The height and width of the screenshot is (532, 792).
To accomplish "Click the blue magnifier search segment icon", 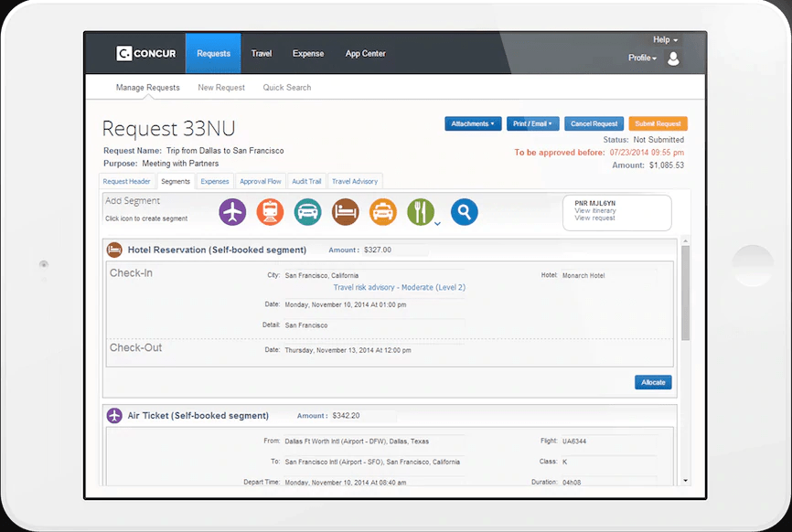I will click(x=465, y=211).
